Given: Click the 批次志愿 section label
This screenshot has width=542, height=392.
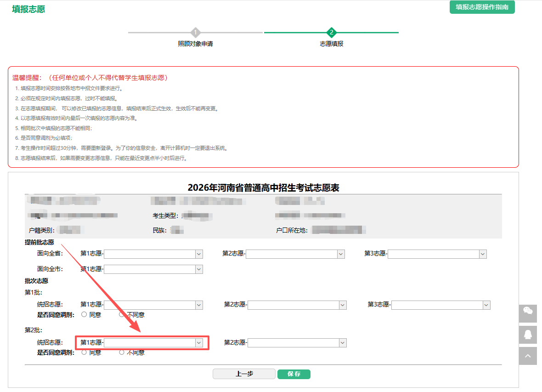Looking at the screenshot, I should coord(36,281).
